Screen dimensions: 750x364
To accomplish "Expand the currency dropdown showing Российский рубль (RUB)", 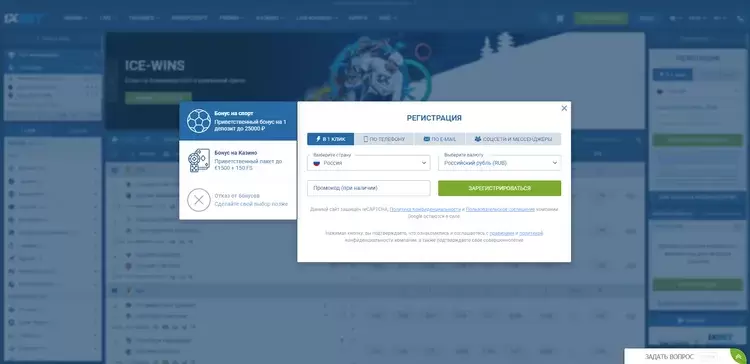I will (499, 163).
